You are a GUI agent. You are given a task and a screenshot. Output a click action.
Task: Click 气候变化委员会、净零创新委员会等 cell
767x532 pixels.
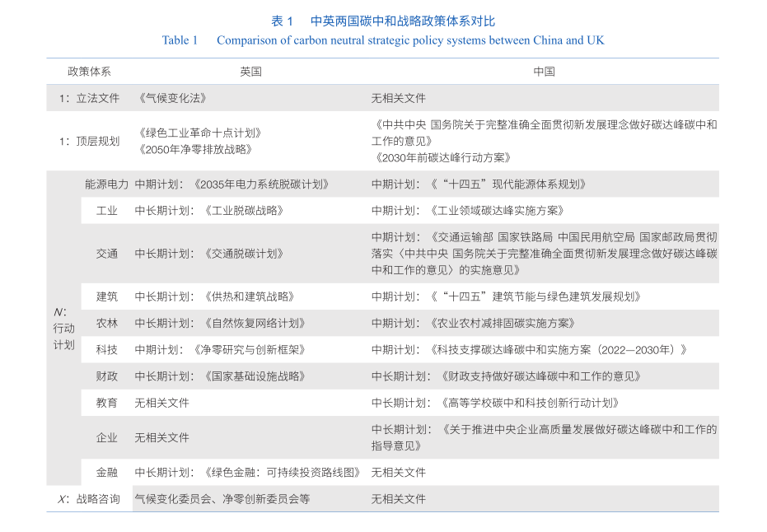(x=222, y=499)
